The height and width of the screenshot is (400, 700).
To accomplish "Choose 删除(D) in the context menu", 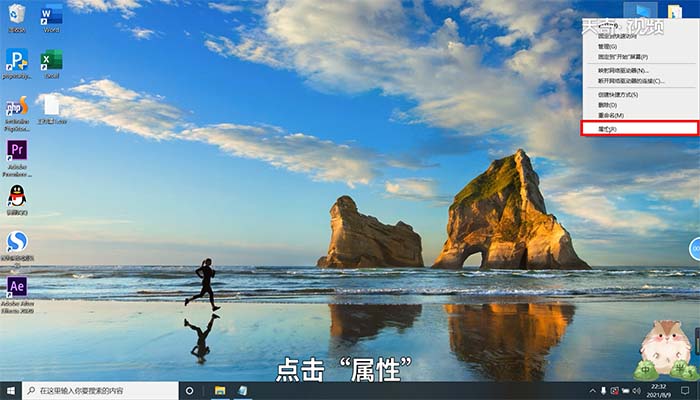I will point(640,105).
